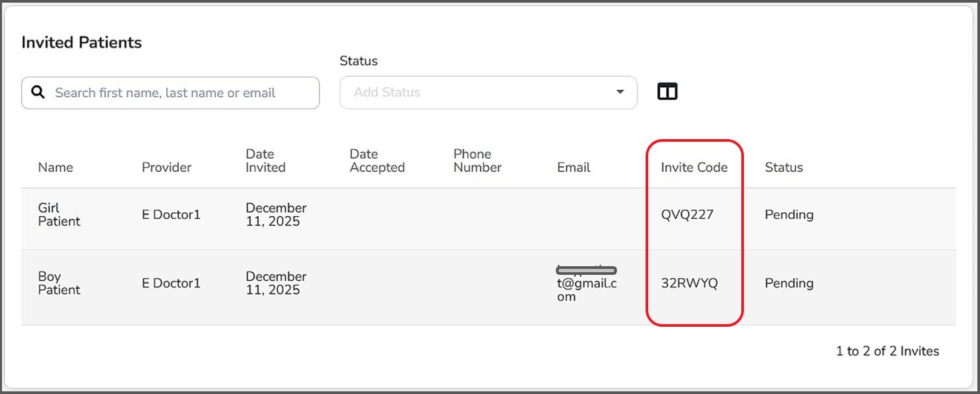The width and height of the screenshot is (980, 394).
Task: Click the magnifying glass search icon
Action: 39,93
